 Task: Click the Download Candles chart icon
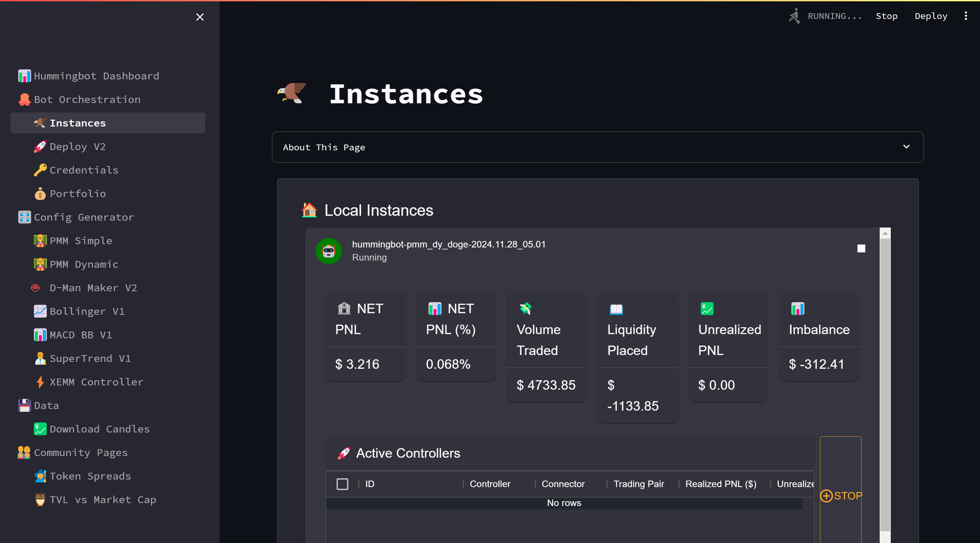pyautogui.click(x=40, y=429)
